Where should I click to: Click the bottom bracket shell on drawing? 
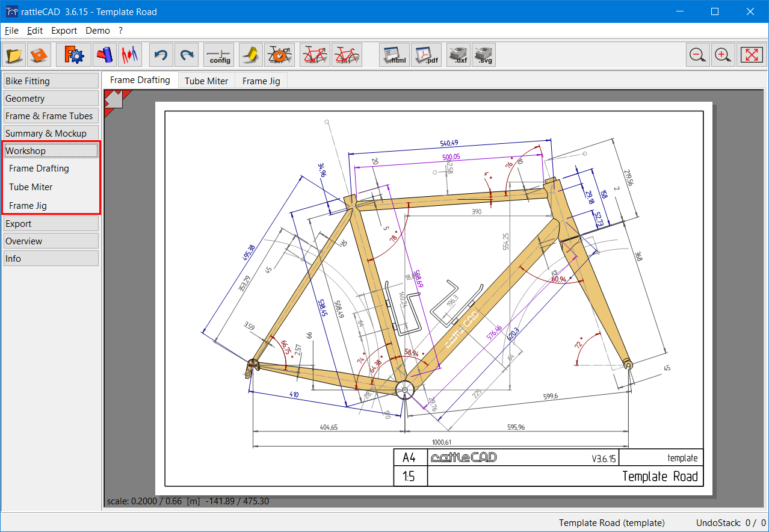pos(405,389)
